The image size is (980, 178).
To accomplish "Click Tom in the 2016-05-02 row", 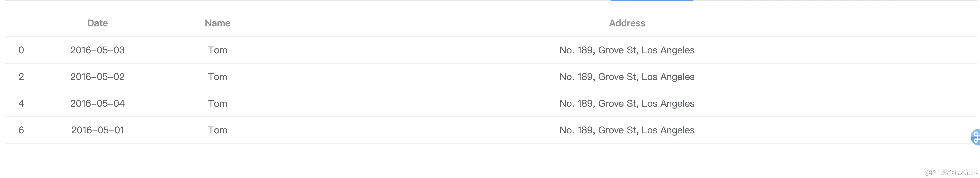I will 217,77.
